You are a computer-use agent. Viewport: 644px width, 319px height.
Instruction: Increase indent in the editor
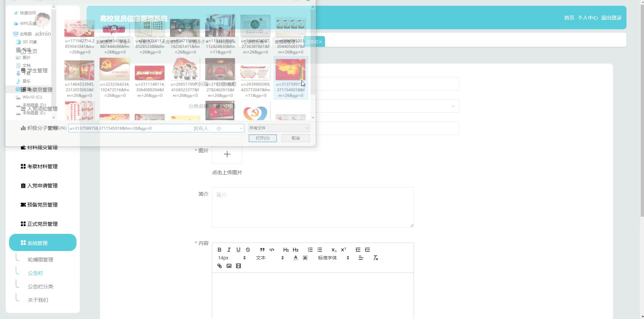[x=367, y=250]
